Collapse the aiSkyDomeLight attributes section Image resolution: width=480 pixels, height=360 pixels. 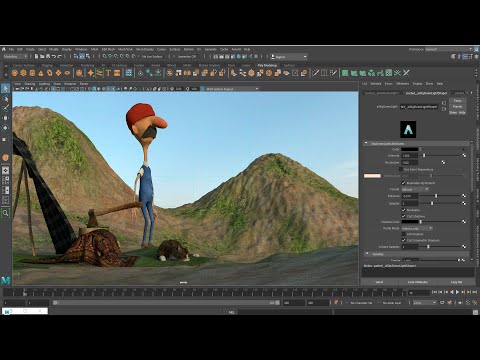click(366, 143)
